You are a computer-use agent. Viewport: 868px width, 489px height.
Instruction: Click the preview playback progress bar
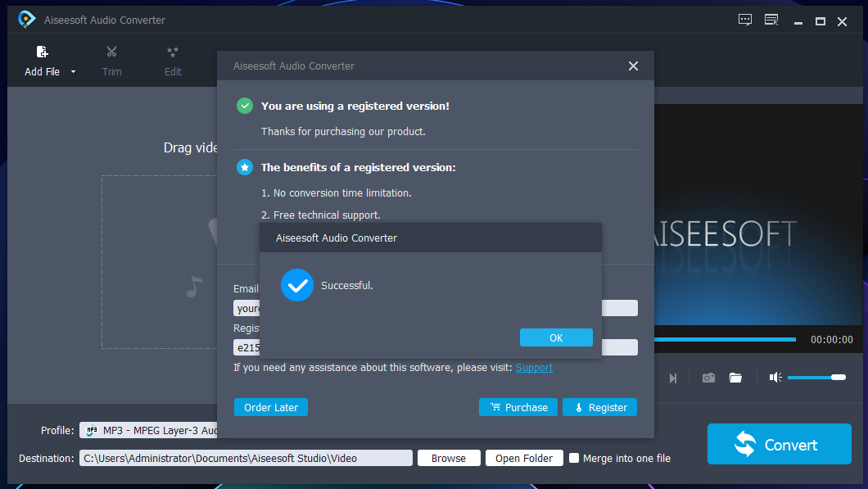pyautogui.click(x=726, y=339)
